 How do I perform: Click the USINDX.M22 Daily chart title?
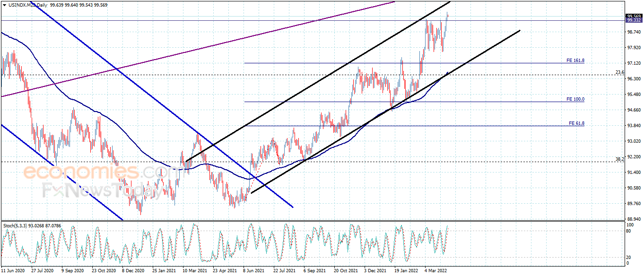click(27, 5)
